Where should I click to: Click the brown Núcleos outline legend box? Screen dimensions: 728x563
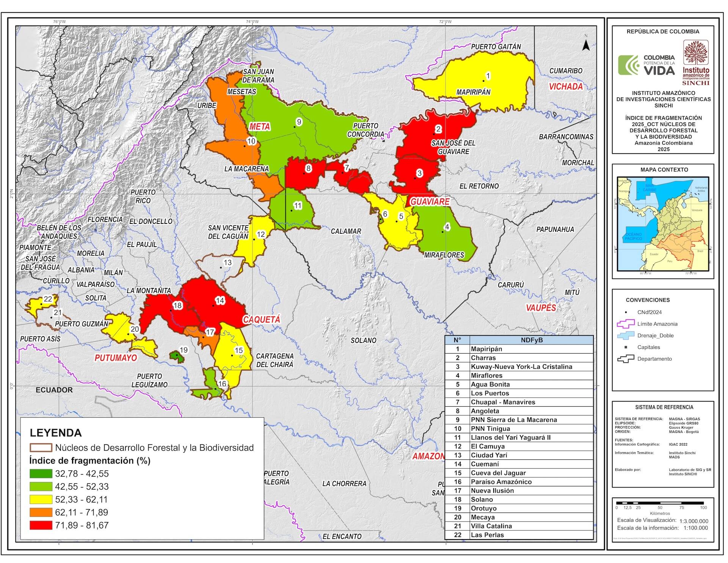[41, 448]
